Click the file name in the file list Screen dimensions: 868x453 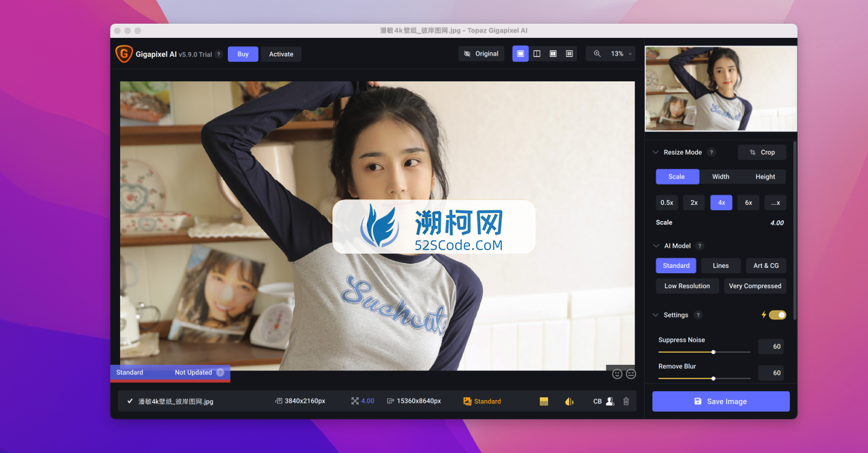pos(176,401)
